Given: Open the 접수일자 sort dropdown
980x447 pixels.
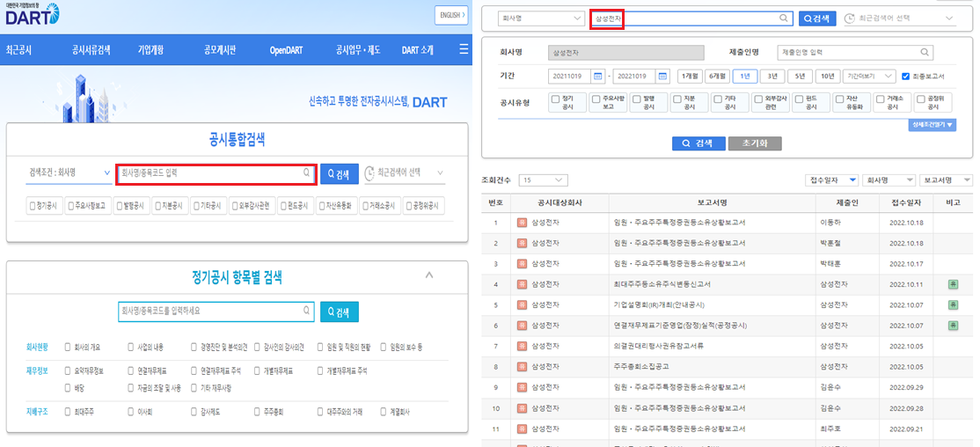Looking at the screenshot, I should coord(830,180).
